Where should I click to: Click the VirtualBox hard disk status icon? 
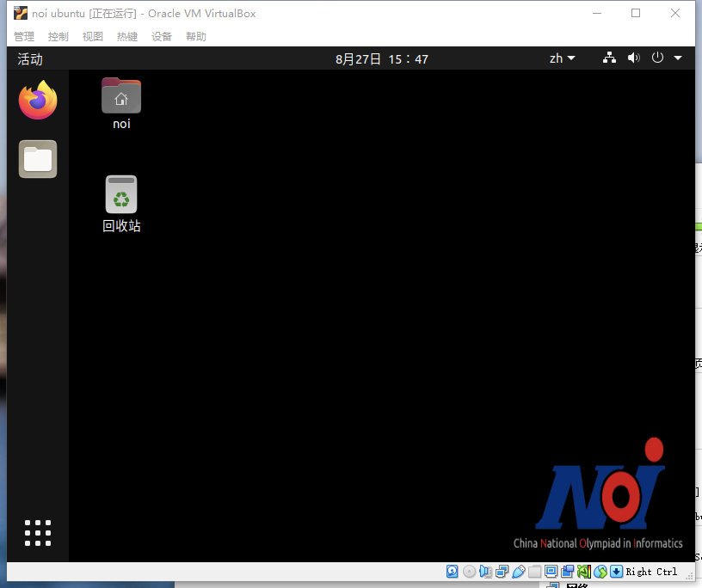point(452,572)
